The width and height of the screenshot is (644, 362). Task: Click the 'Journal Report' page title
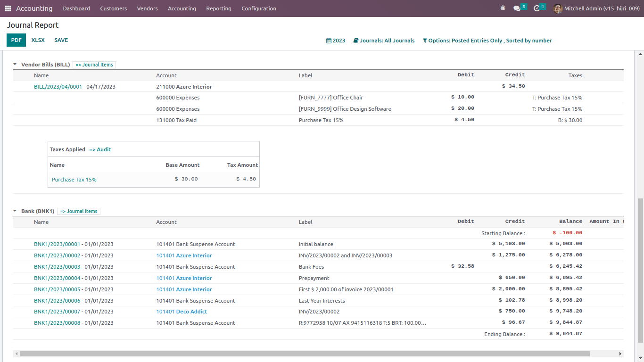(33, 25)
